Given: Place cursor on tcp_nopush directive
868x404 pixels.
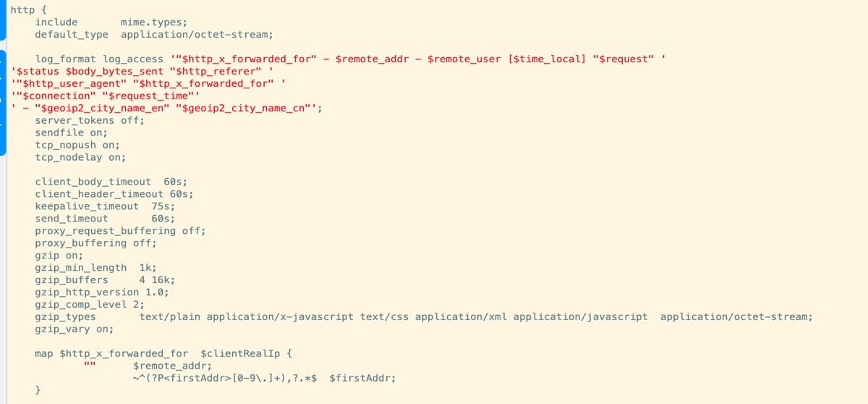Looking at the screenshot, I should 68,145.
